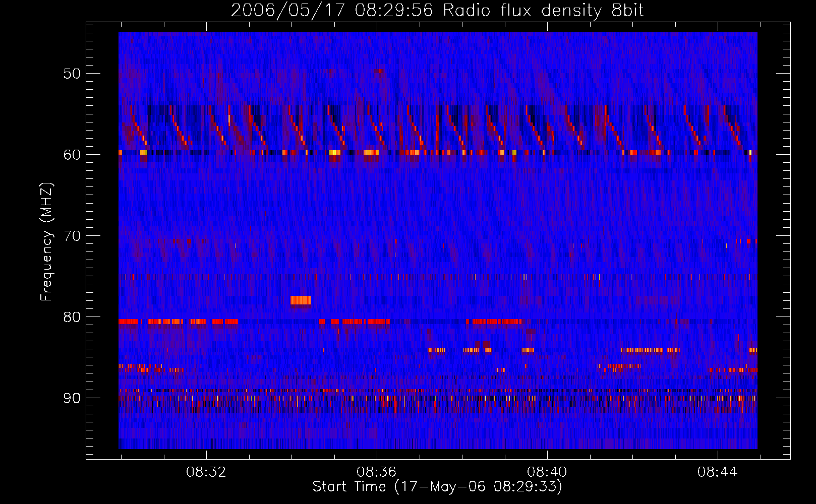The width and height of the screenshot is (816, 504).
Task: Click the 08:44 time tick label
Action: 717,472
